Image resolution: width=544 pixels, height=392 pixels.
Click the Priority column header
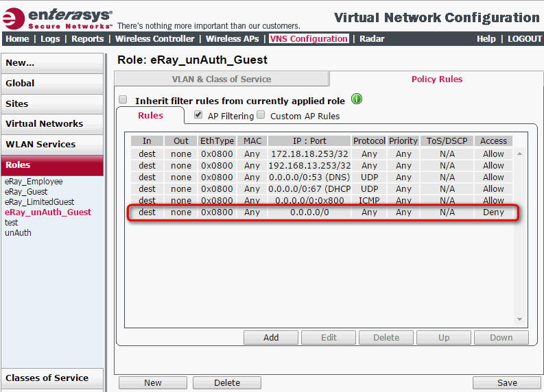click(403, 140)
